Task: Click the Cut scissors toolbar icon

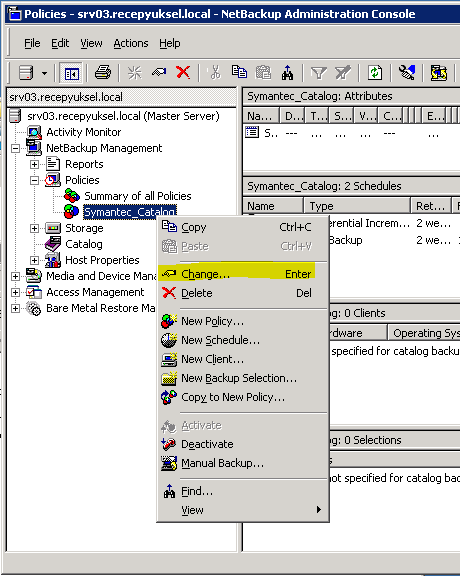Action: coord(215,72)
